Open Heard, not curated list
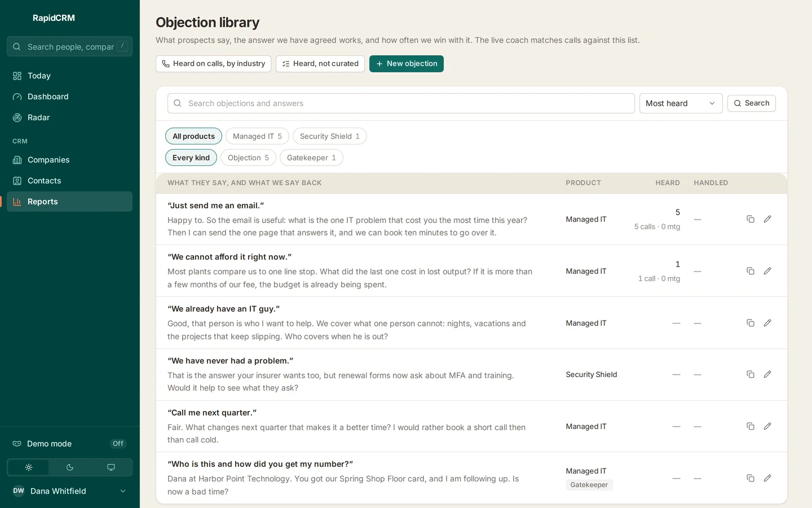This screenshot has width=812, height=508. pos(320,64)
